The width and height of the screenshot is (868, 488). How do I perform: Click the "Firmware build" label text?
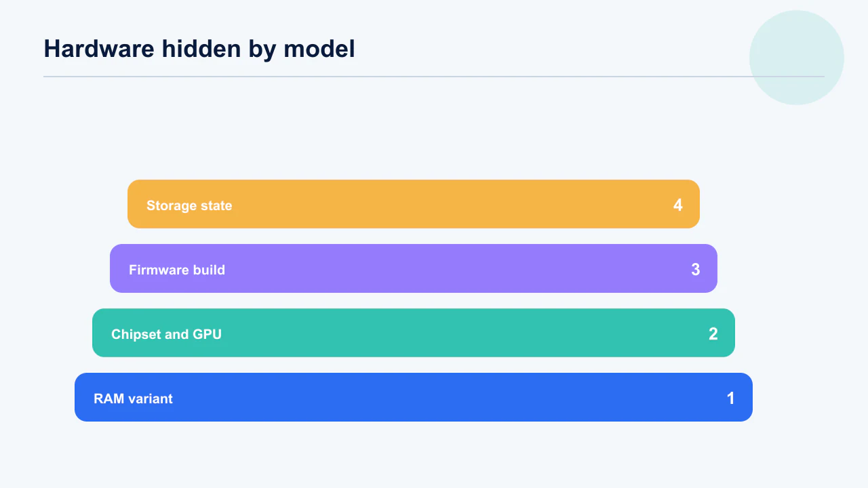[x=177, y=270]
